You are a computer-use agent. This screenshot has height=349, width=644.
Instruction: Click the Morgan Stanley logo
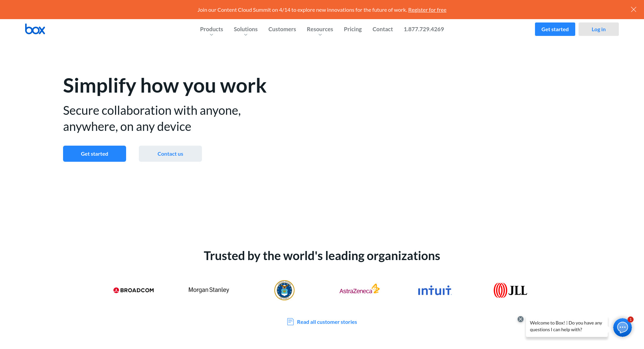209,290
